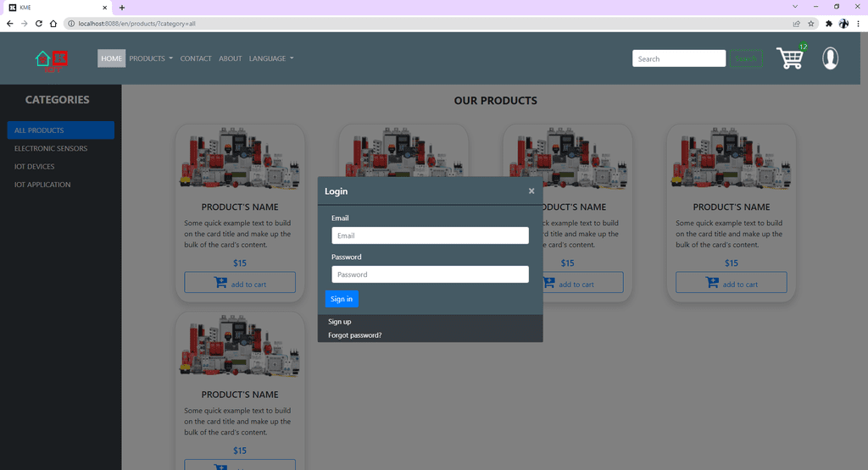This screenshot has width=868, height=470.
Task: Open browser extensions puzzle icon
Action: coord(829,23)
